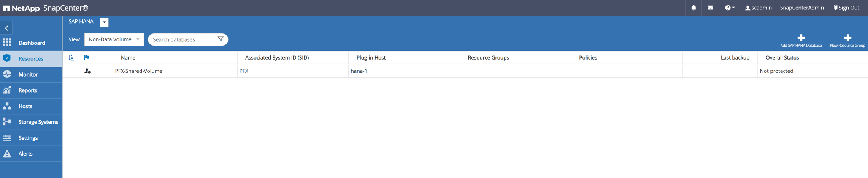Open the help question mark menu

tap(729, 8)
